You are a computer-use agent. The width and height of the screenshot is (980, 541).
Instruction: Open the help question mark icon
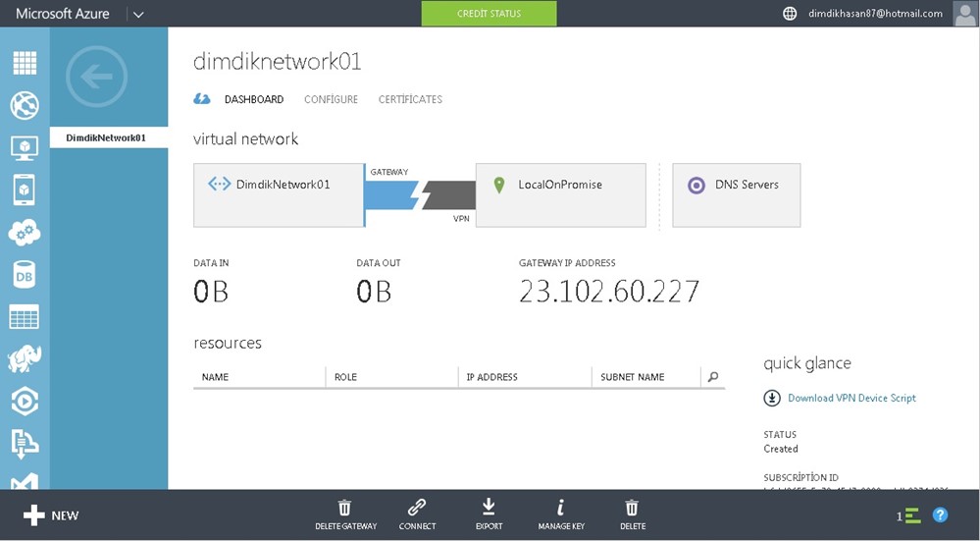940,514
